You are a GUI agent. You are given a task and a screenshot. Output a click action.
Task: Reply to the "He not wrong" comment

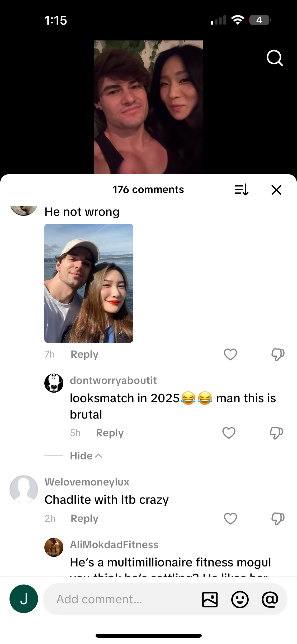click(84, 354)
